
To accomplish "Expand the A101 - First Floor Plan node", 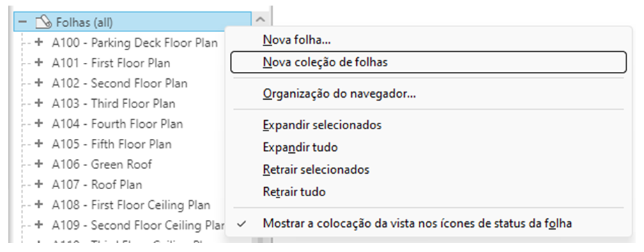I will click(38, 63).
